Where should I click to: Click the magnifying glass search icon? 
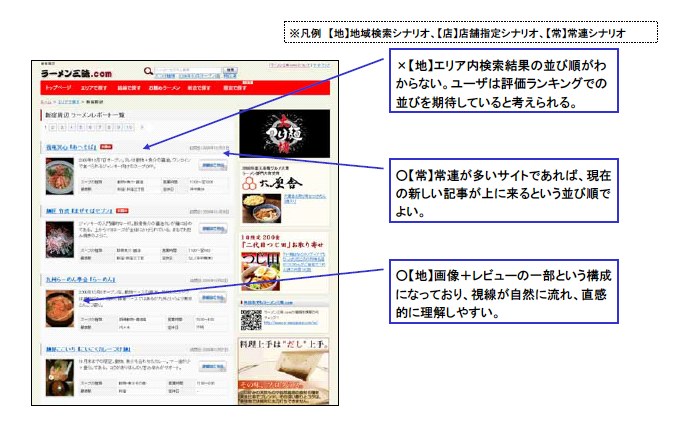(x=148, y=71)
